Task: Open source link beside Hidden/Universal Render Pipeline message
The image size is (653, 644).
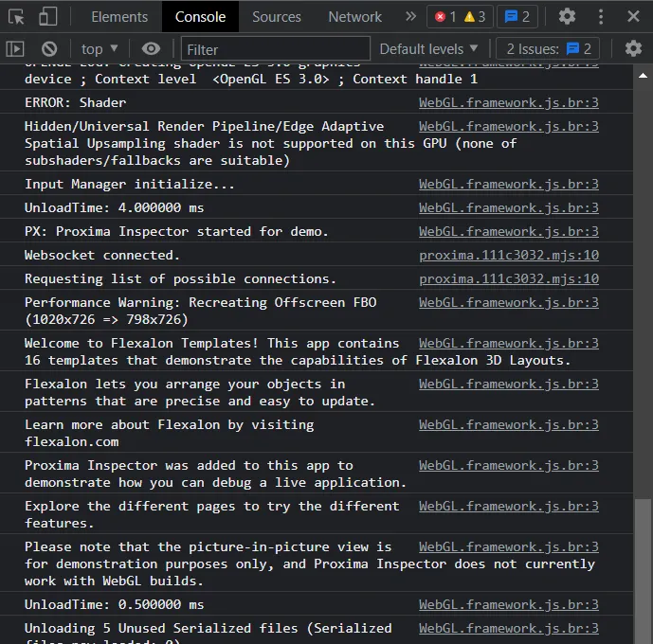Action: point(509,127)
